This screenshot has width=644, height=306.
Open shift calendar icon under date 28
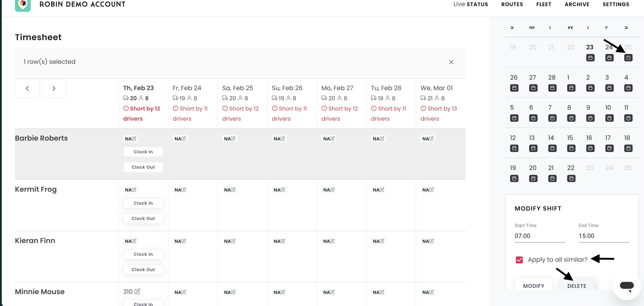[552, 88]
